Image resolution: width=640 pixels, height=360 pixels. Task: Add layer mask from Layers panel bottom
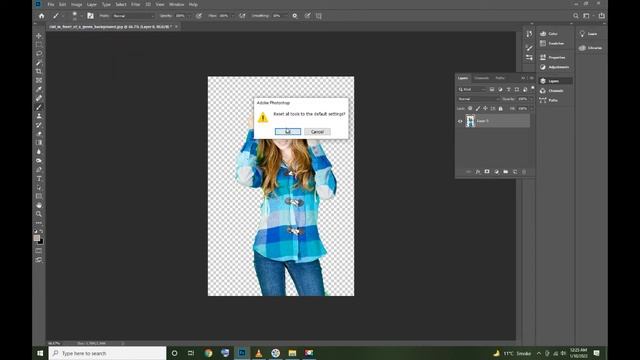[x=487, y=172]
